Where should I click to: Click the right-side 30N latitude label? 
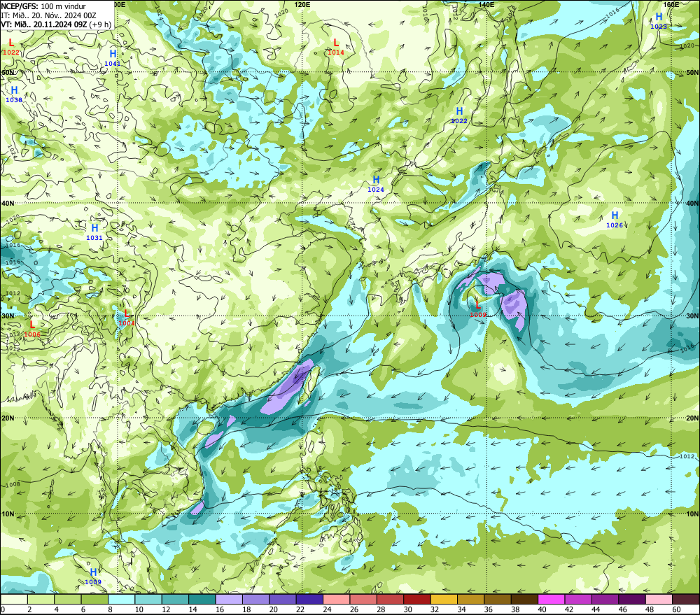[x=692, y=316]
